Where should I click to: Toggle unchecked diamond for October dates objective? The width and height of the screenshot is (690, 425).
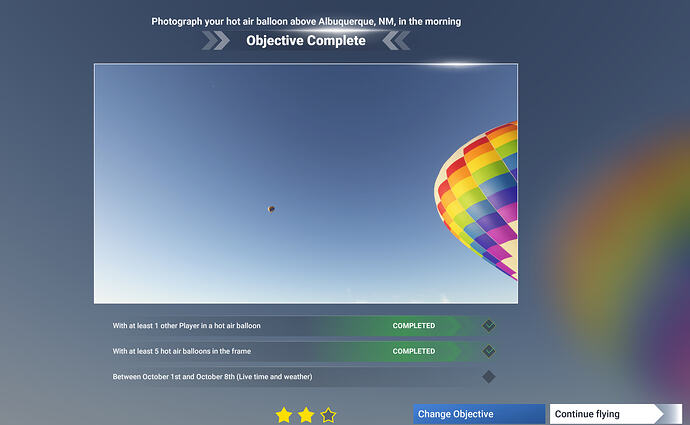488,377
